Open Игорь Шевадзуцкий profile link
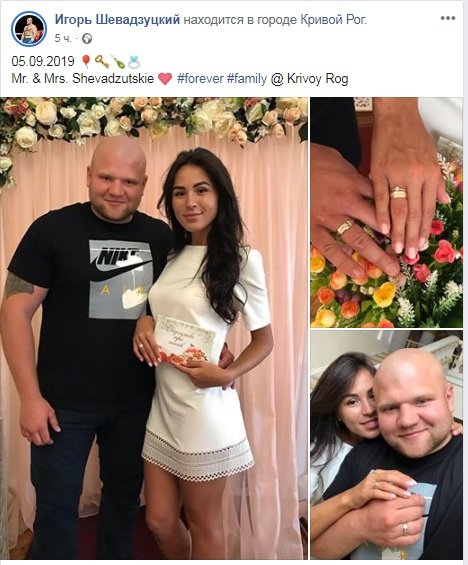This screenshot has width=468, height=565. coord(117,19)
